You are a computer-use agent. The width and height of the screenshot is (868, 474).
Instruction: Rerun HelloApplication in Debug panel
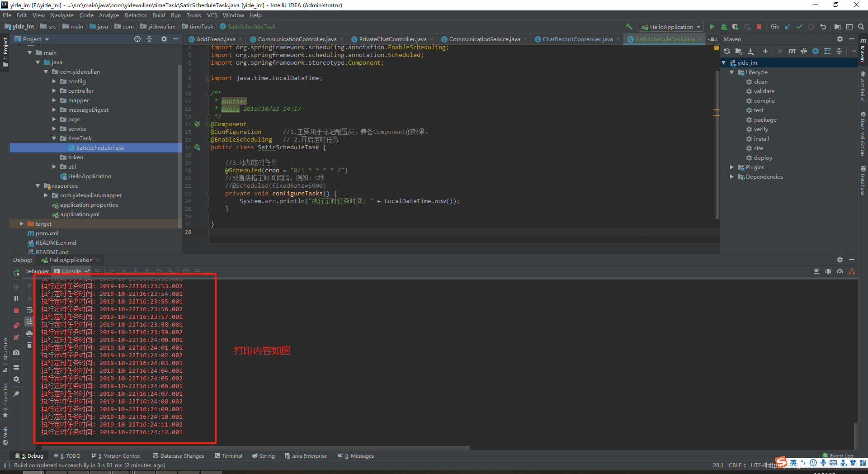pos(16,273)
